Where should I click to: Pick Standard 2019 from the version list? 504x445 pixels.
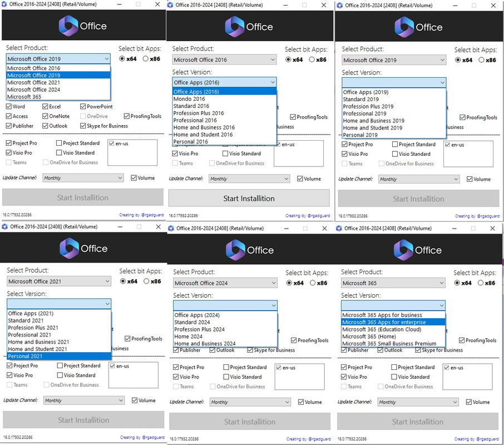(x=394, y=99)
